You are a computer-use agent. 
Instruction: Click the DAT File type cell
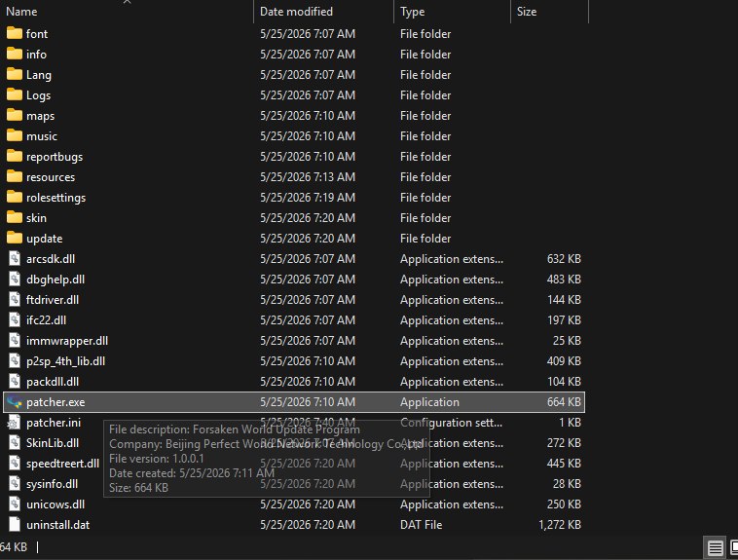[x=421, y=525]
